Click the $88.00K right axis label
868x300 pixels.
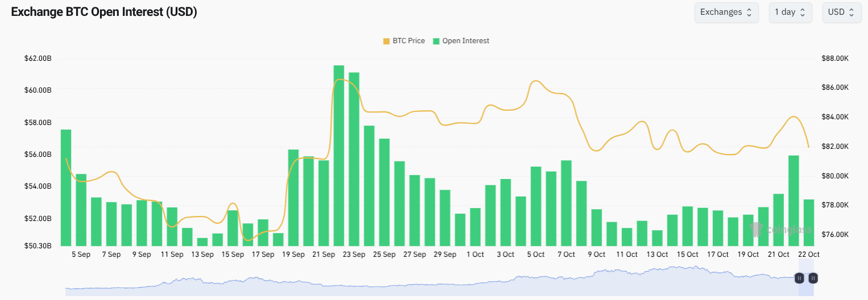click(x=835, y=59)
